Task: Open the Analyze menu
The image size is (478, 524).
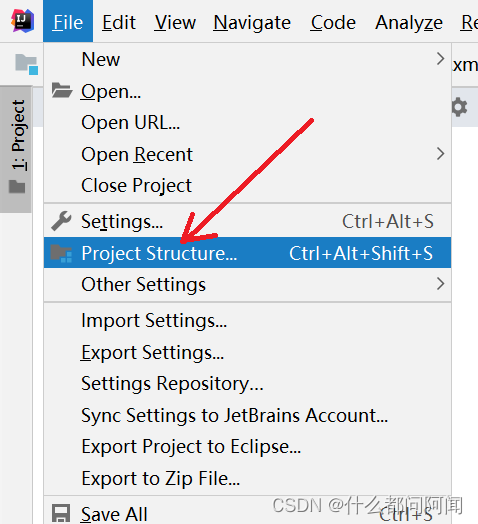Action: point(409,22)
